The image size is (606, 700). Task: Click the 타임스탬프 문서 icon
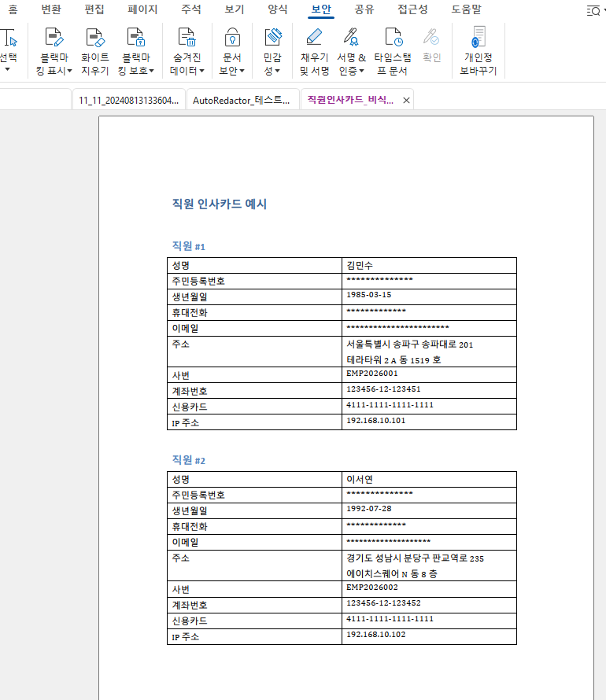pyautogui.click(x=393, y=37)
